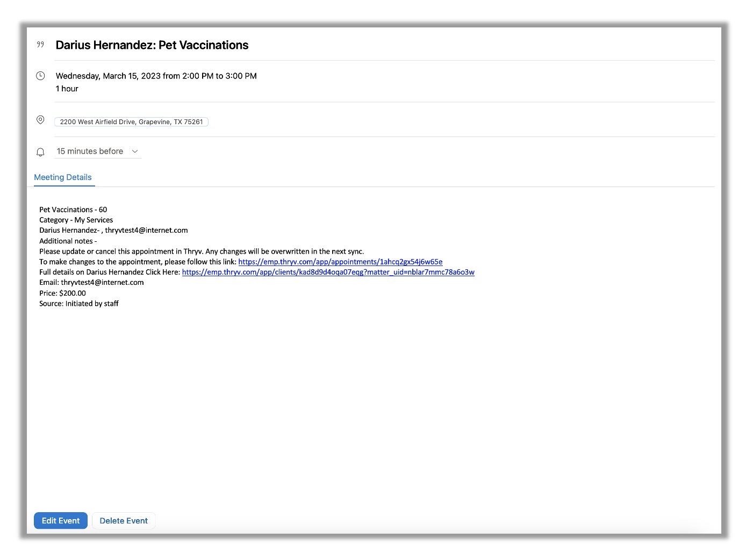This screenshot has height=560, width=746.
Task: Click the clock icon beside the date
Action: pos(40,76)
